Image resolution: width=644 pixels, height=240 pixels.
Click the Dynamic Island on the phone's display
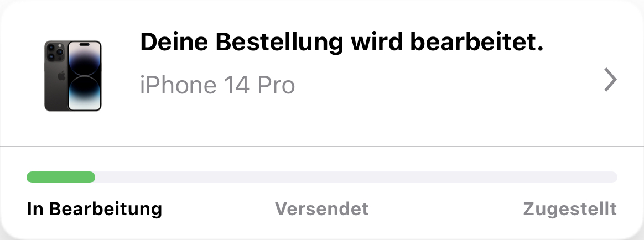84,44
